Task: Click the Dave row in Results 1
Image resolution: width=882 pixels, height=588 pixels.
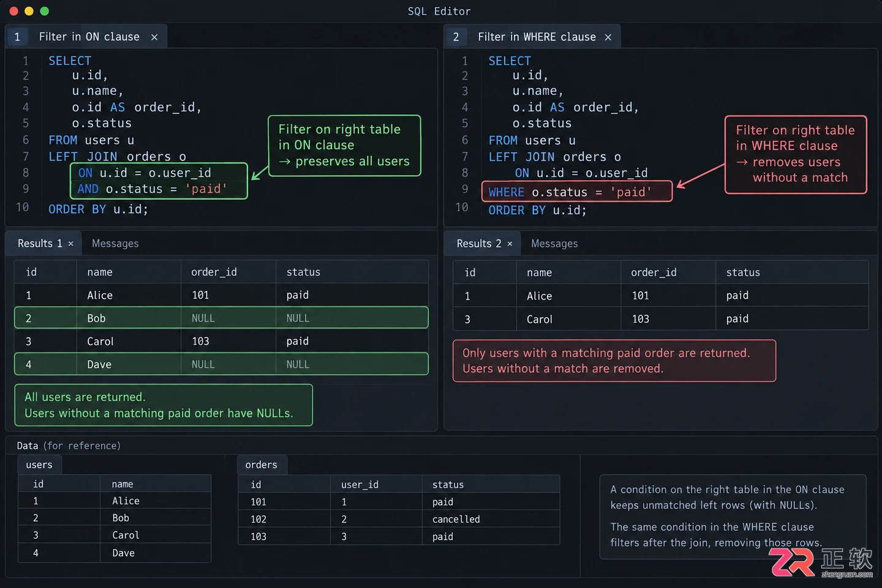Action: [221, 364]
